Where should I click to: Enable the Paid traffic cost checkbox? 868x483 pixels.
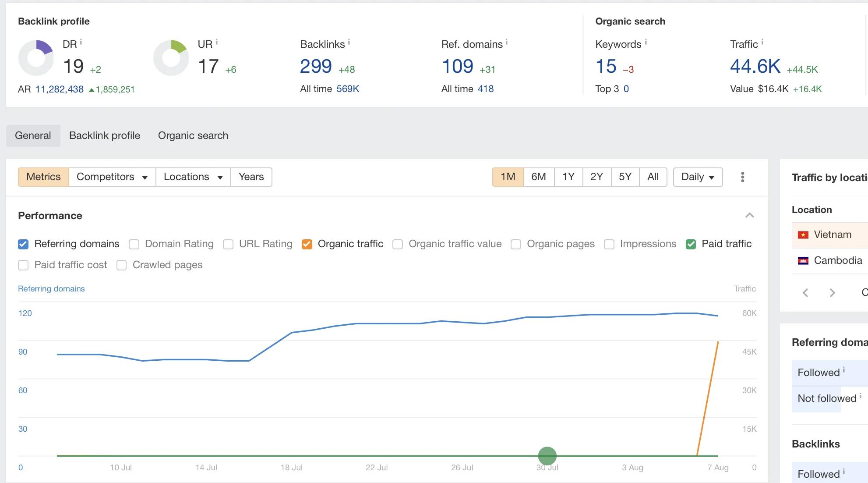click(x=23, y=265)
